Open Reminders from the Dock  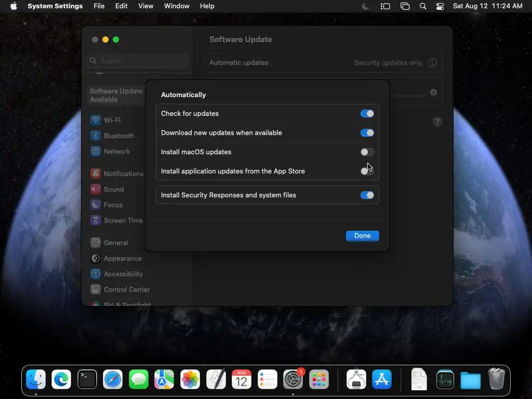(268, 379)
